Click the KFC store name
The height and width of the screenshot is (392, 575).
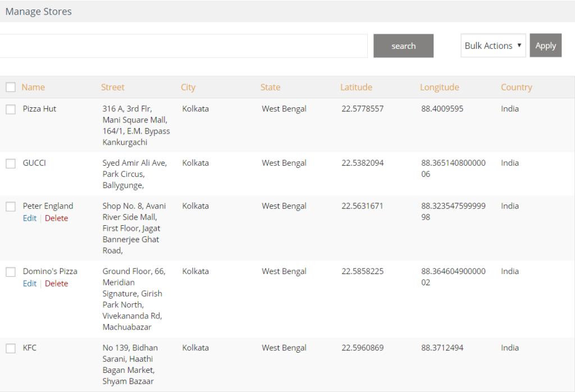coord(29,348)
